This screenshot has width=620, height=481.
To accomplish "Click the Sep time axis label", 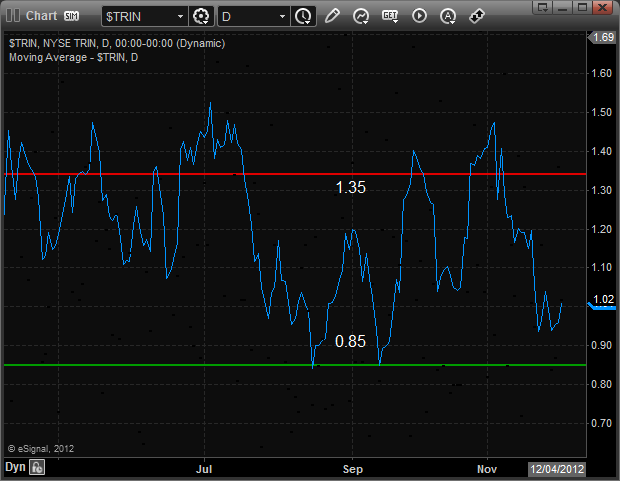I will pyautogui.click(x=353, y=469).
